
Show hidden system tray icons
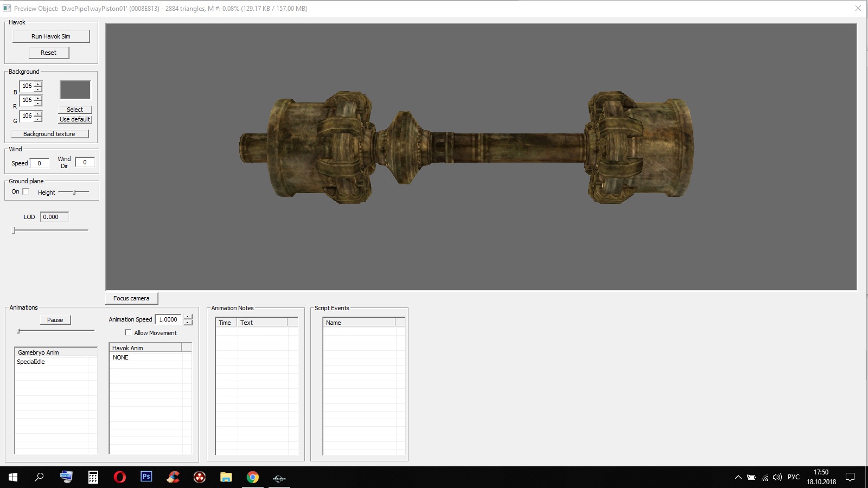point(738,477)
